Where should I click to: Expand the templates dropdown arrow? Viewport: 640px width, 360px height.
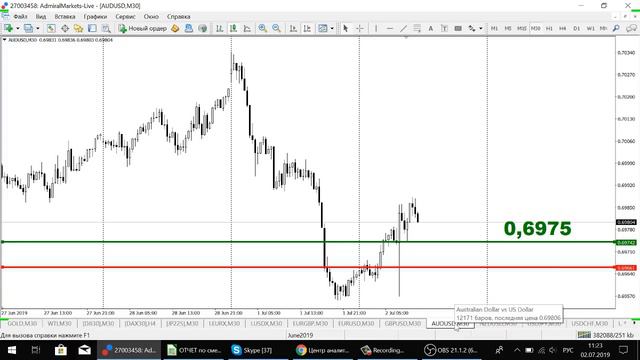332,28
